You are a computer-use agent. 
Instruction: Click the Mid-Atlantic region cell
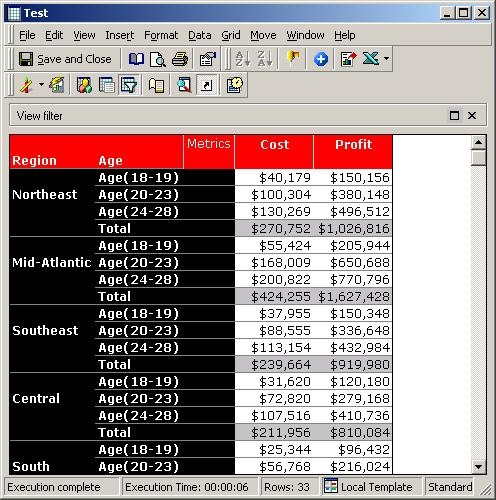pos(52,271)
